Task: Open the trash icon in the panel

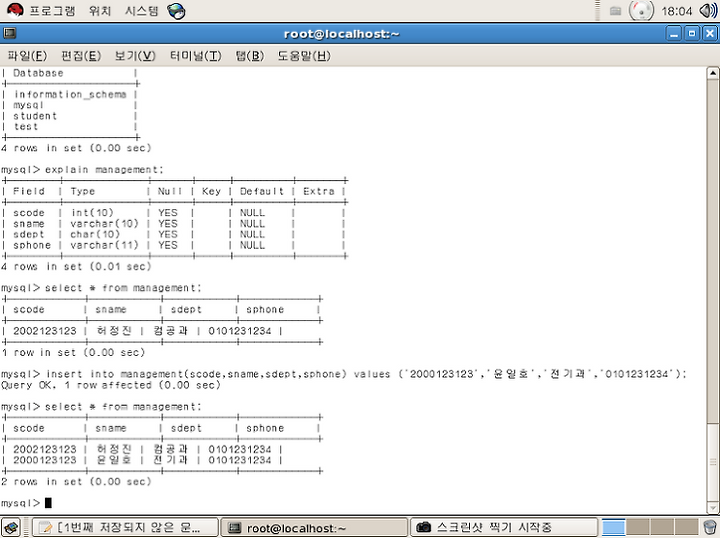Action: [710, 527]
